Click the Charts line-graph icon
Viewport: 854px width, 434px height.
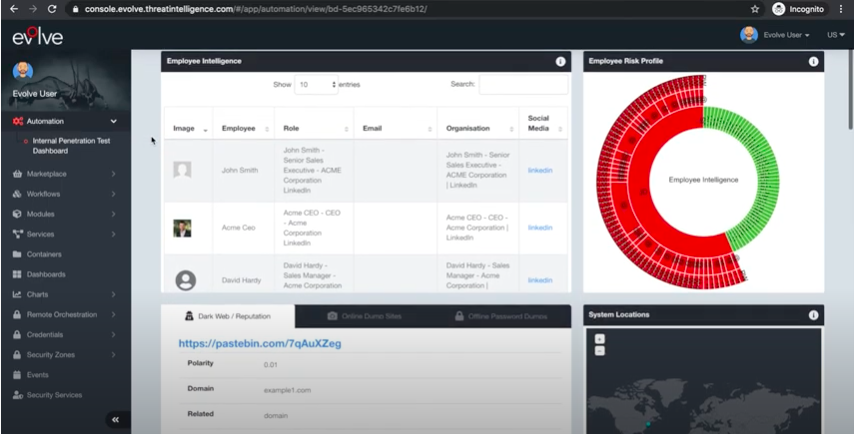coord(17,295)
